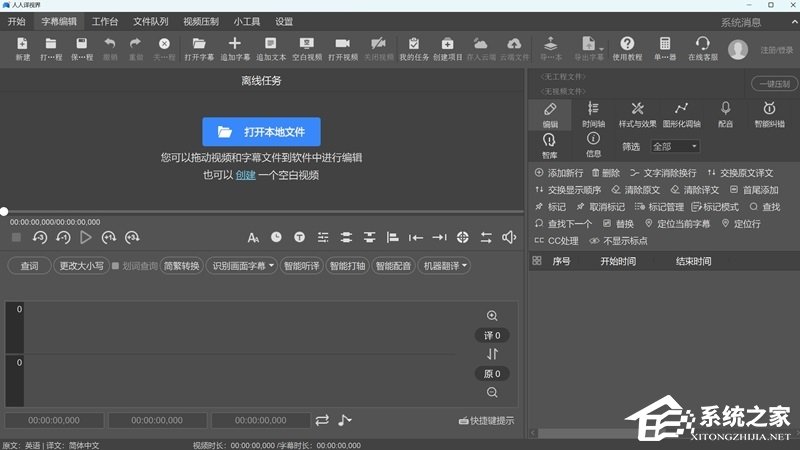This screenshot has width=800, height=450.
Task: Click the blue 打开本地文件 button
Action: point(261,132)
